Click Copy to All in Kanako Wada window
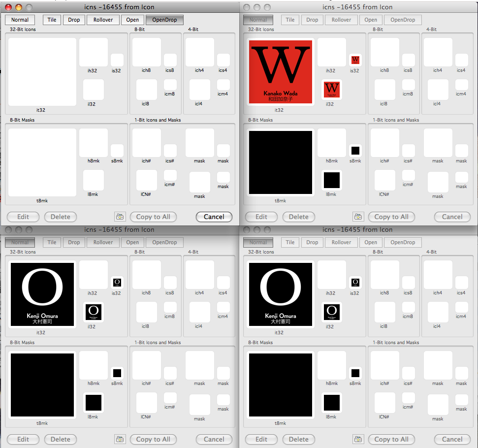This screenshot has height=448, width=478. pyautogui.click(x=391, y=217)
